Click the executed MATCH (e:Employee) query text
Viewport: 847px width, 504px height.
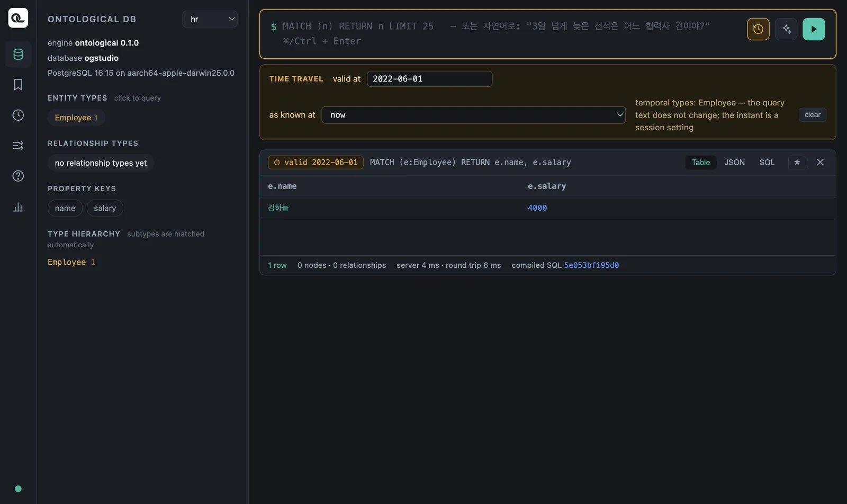[x=470, y=163]
